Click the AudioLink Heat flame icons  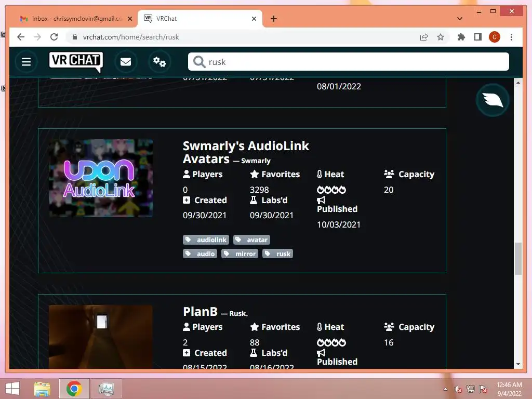click(x=331, y=190)
